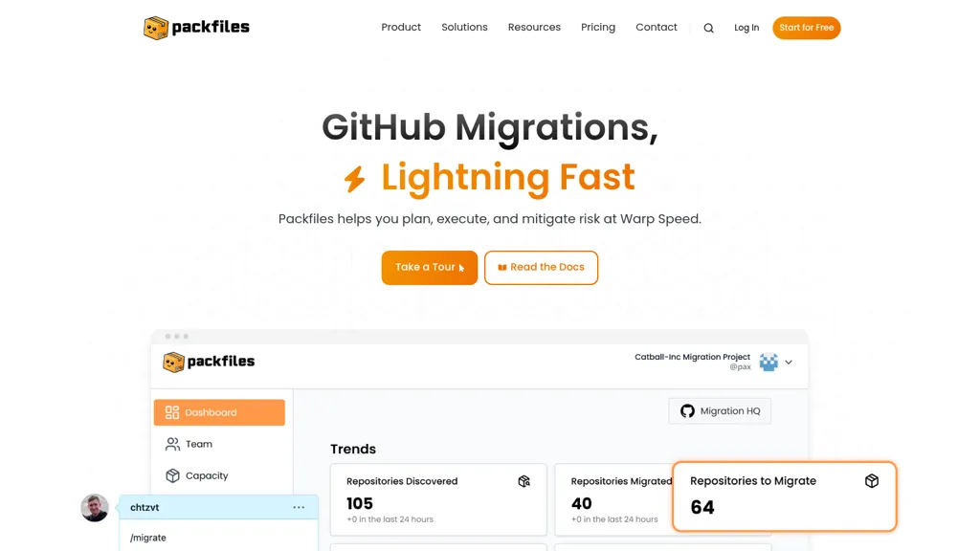Click the Dashboard grid icon in sidebar
The image size is (980, 551).
pyautogui.click(x=172, y=412)
